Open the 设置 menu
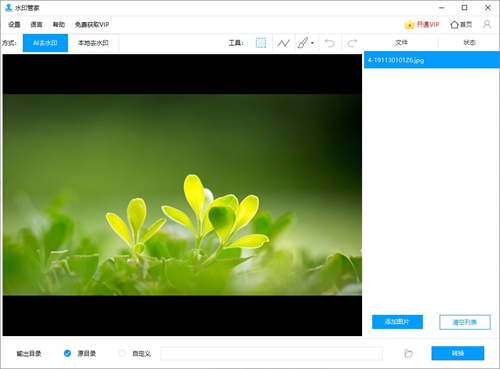Image resolution: width=500 pixels, height=369 pixels. [14, 25]
